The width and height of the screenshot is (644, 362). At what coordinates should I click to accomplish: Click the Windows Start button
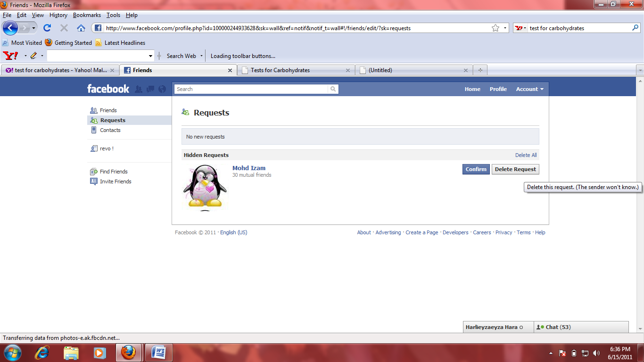[12, 353]
